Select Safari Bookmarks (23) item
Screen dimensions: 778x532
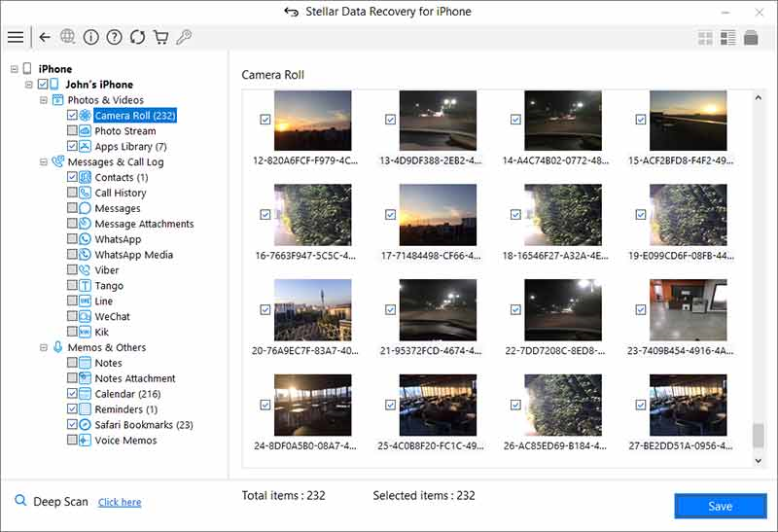[144, 425]
